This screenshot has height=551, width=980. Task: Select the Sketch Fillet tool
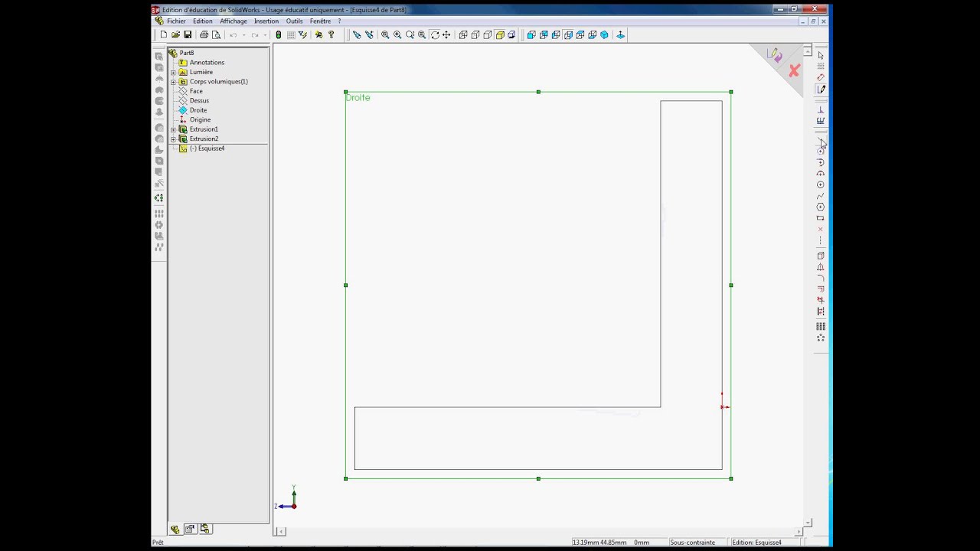tap(821, 278)
